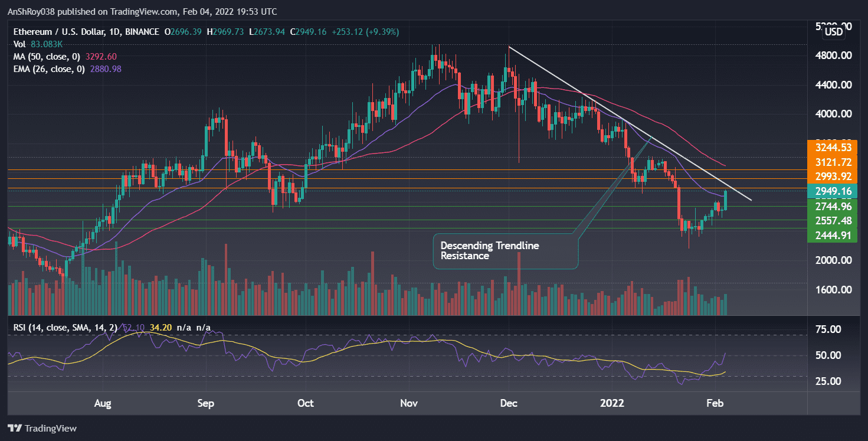The width and height of the screenshot is (868, 441).
Task: Click the TradingView logo at bottom left
Action: (x=41, y=428)
